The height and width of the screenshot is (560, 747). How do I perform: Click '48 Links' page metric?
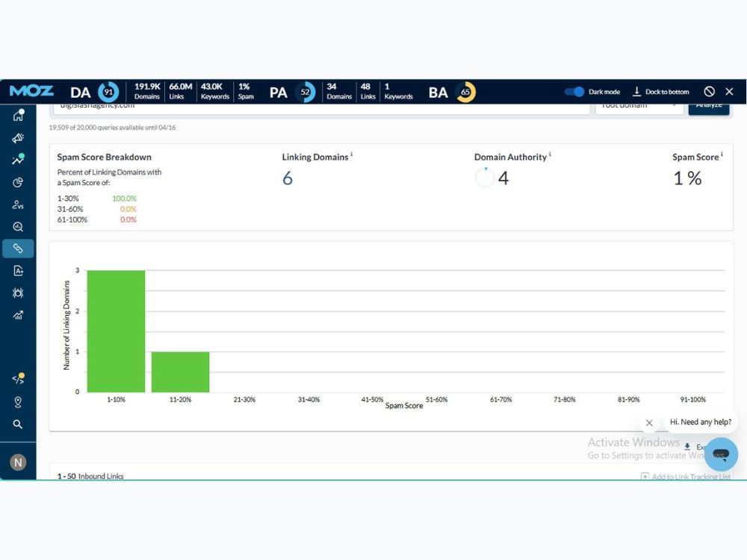[368, 91]
